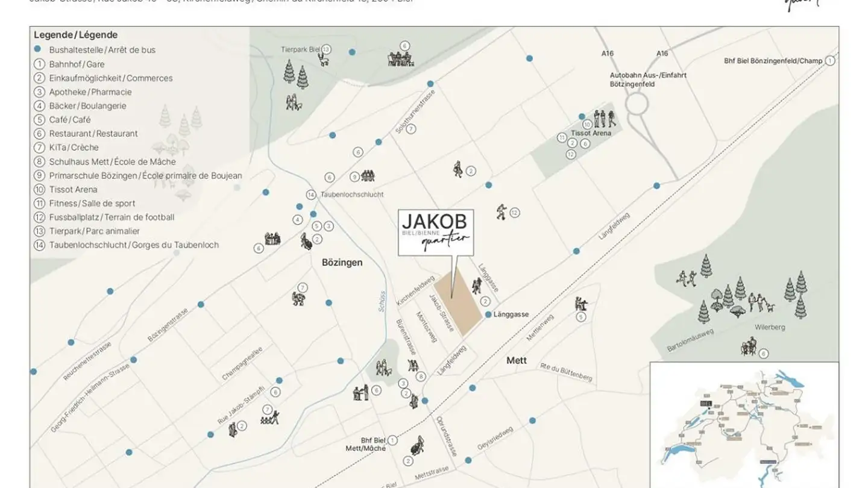Screen dimensions: 868x488
Task: Click the Primarschule Bözingen legend entry
Action: (x=138, y=175)
